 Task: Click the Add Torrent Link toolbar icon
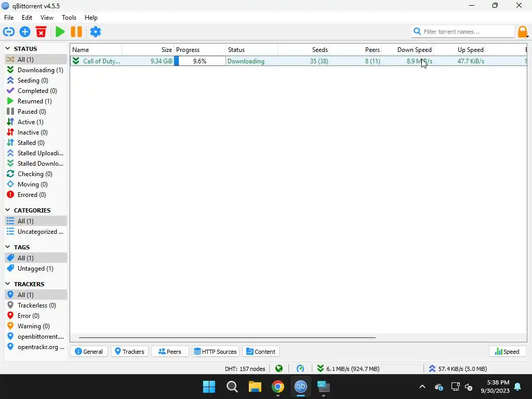(9, 32)
